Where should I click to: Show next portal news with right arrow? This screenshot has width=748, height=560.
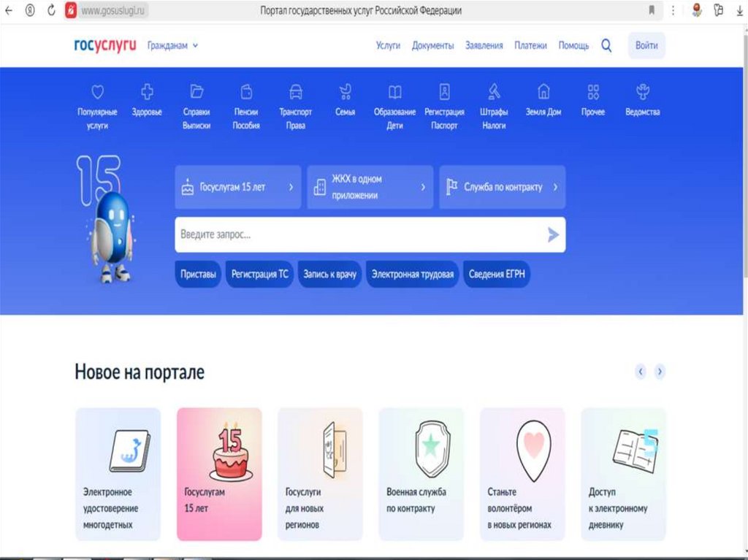(x=660, y=372)
